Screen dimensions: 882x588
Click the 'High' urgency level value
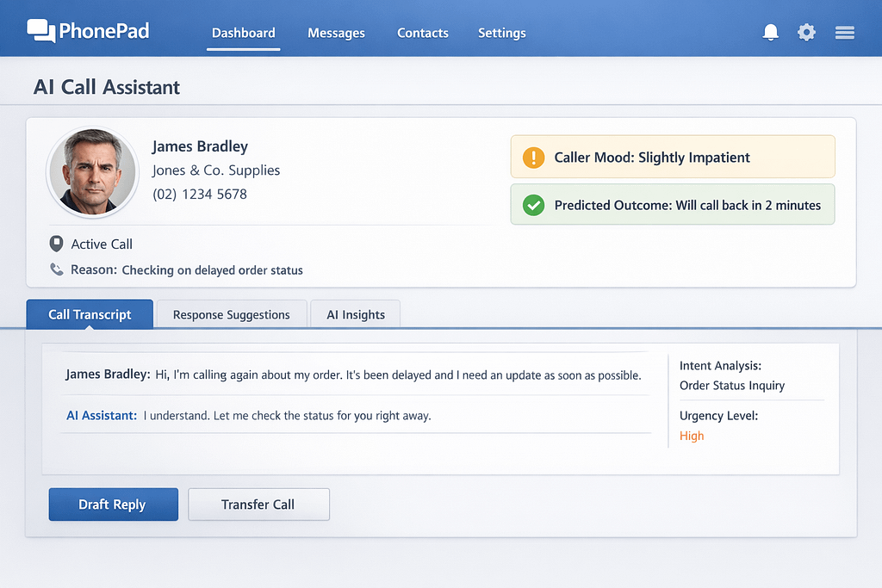click(x=692, y=436)
